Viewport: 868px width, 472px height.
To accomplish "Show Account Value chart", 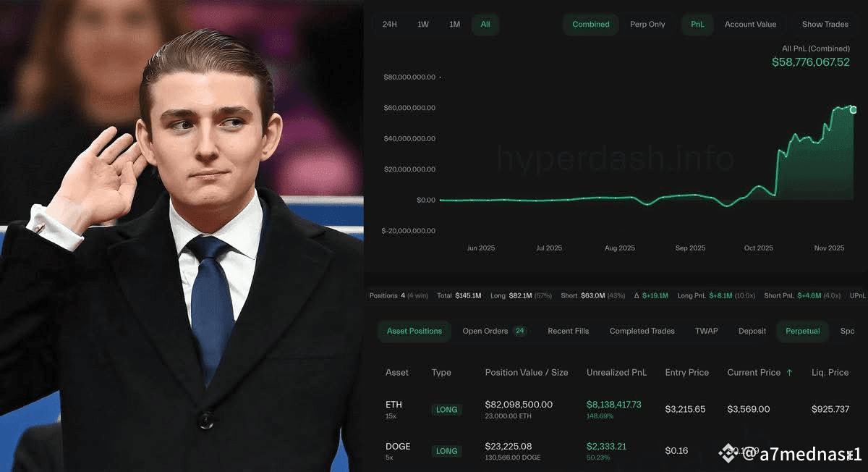I will (x=750, y=25).
